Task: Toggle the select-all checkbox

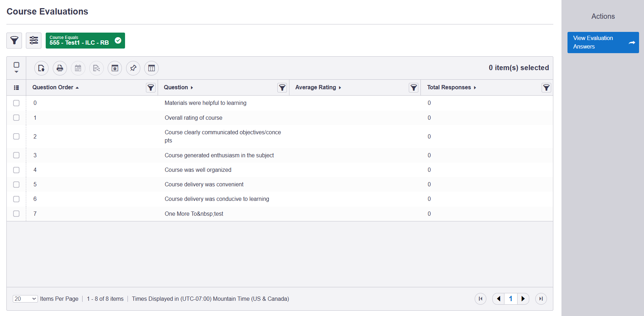Action: tap(16, 65)
